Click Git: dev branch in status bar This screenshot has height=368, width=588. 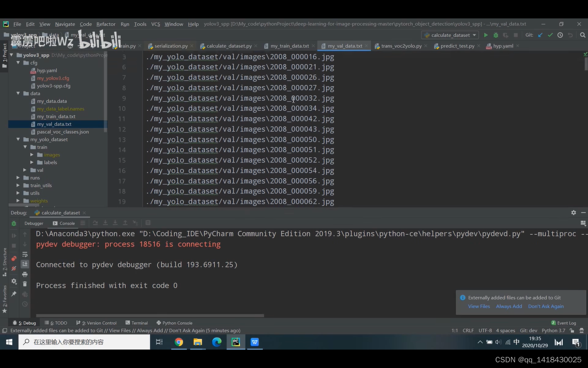click(x=528, y=330)
